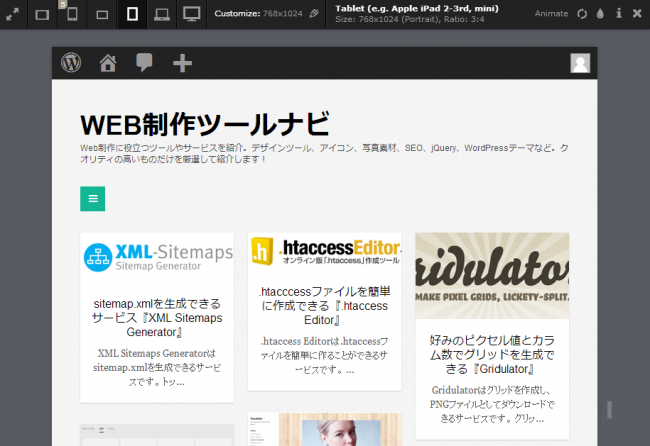Viewport: 650px width, 446px height.
Task: Click the fullscreen expand arrows icon
Action: tap(12, 15)
